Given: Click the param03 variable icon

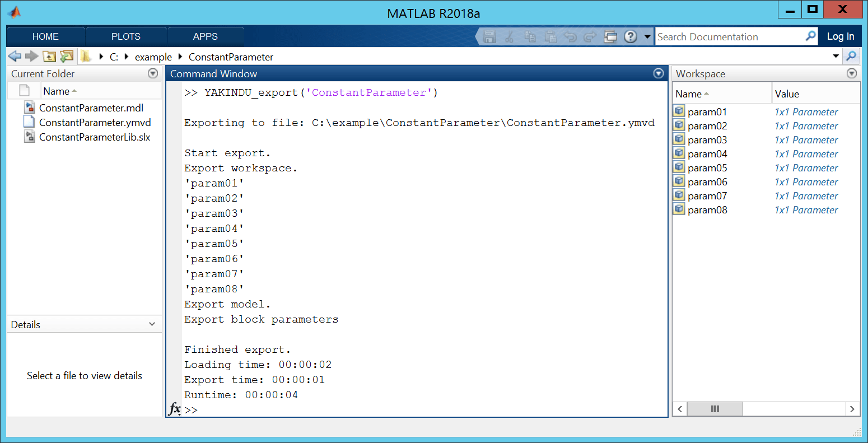Looking at the screenshot, I should pos(679,139).
